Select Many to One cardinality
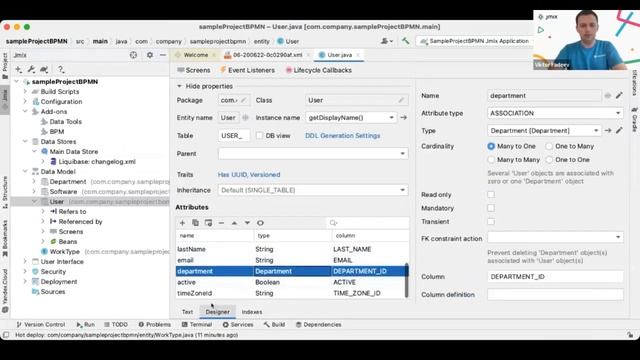The height and width of the screenshot is (360, 640). coord(491,146)
